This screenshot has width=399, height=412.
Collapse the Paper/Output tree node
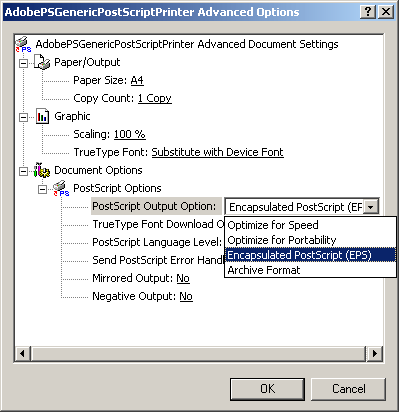click(x=23, y=63)
